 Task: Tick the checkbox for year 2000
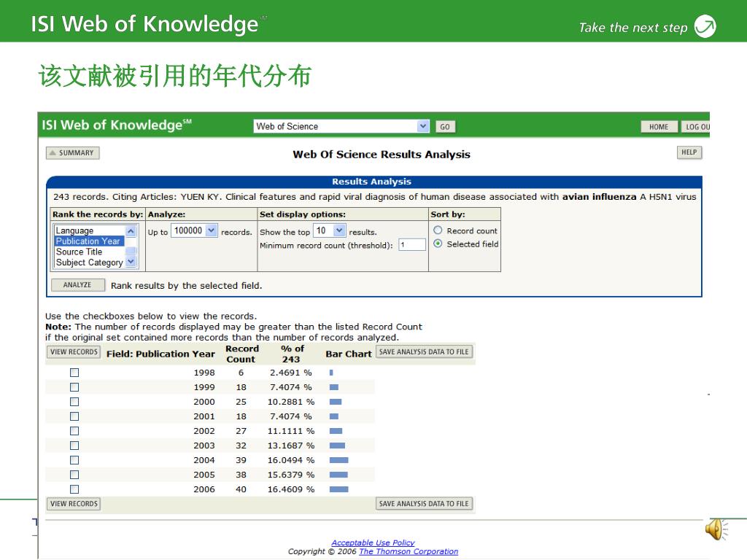coord(74,402)
